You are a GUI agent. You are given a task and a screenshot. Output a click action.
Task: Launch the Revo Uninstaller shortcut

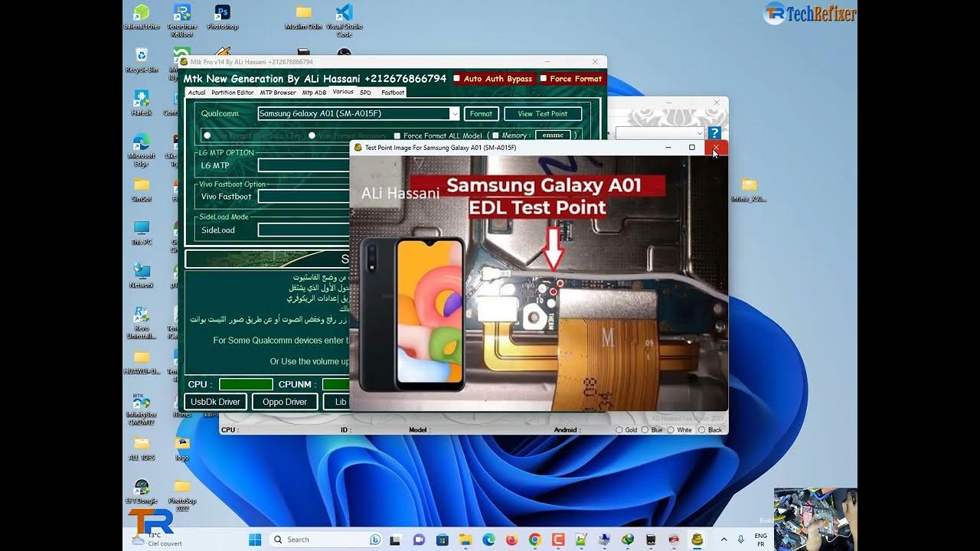[x=142, y=322]
